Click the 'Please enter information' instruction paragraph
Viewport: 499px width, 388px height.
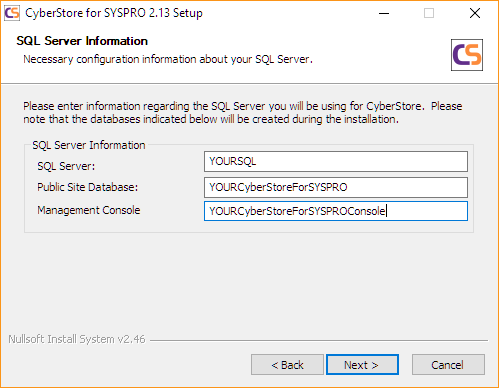(243, 113)
